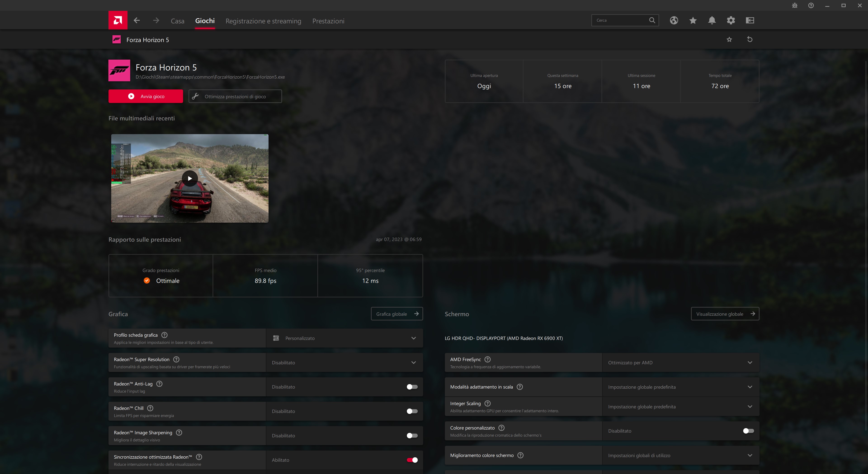Screen dimensions: 868x474
Task: Click help icon next to Radeon Chill
Action: (x=150, y=408)
